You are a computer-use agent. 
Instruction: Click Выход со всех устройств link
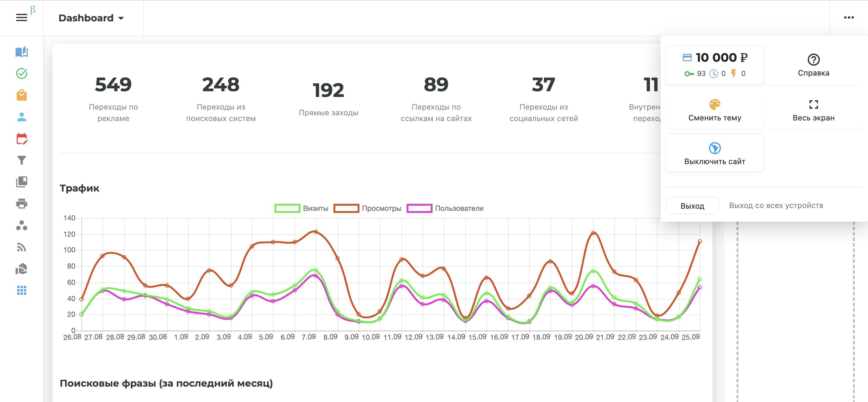(776, 205)
